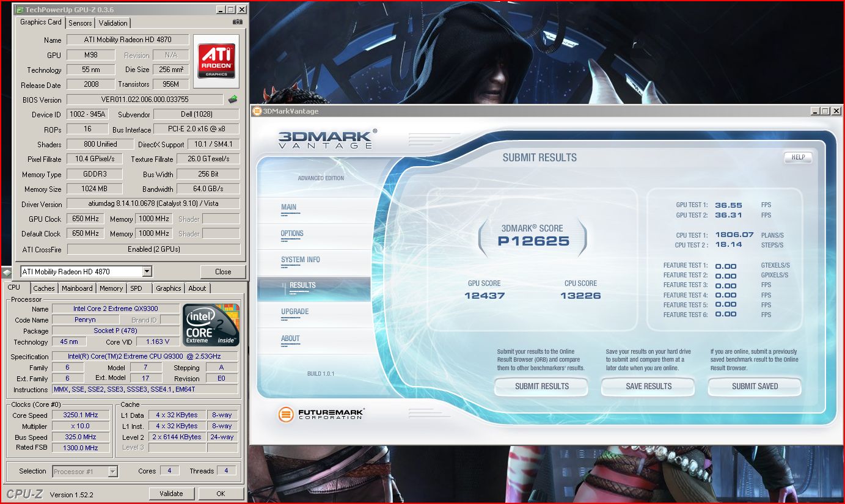Click the Futuremark Corporation logo
The width and height of the screenshot is (845, 504).
click(321, 414)
